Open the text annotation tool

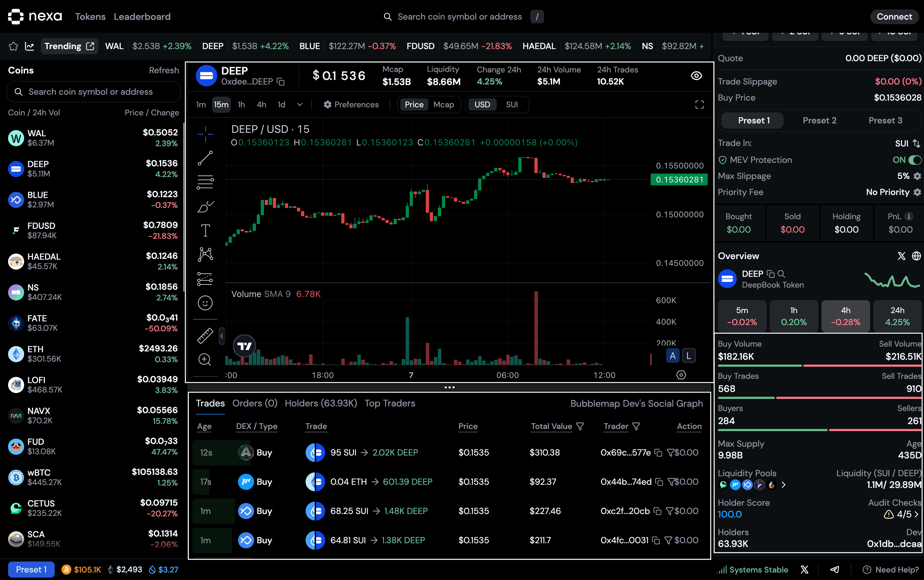[x=206, y=230]
